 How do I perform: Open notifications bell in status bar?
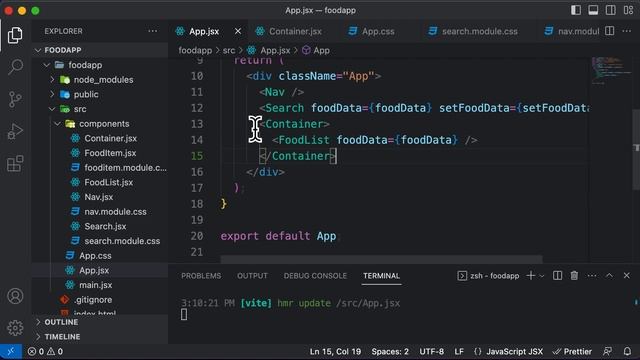coord(627,351)
